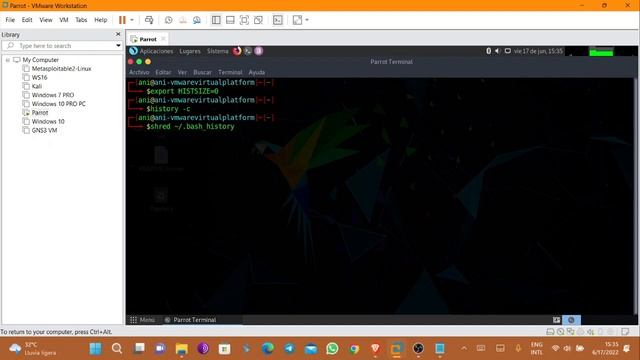Pause the virtual machine with the orange button
This screenshot has width=640, height=360.
click(122, 20)
